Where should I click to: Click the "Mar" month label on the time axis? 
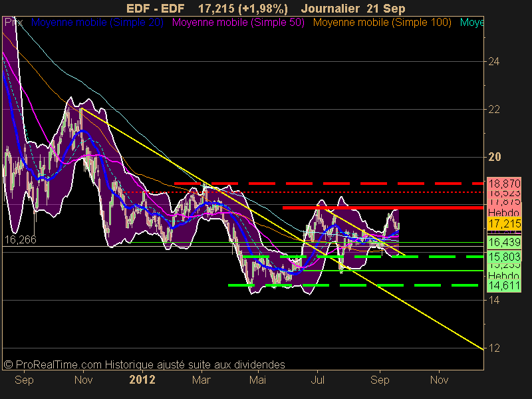pyautogui.click(x=201, y=380)
